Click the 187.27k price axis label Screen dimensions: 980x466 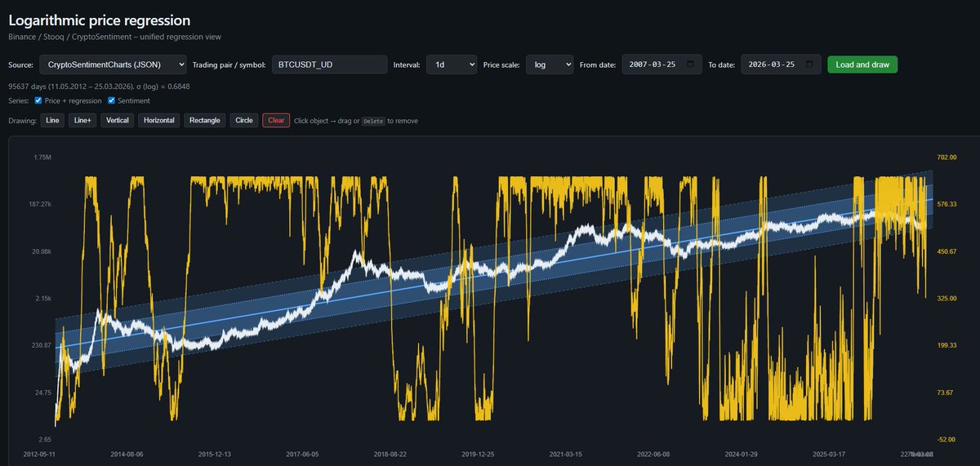click(x=38, y=204)
